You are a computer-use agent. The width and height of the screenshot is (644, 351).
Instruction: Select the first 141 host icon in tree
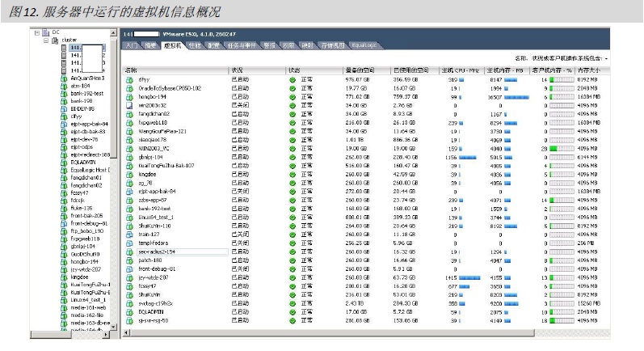point(64,48)
